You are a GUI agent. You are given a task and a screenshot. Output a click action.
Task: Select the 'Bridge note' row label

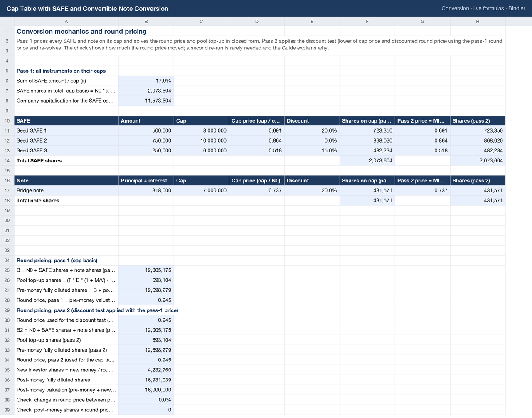(x=66, y=190)
